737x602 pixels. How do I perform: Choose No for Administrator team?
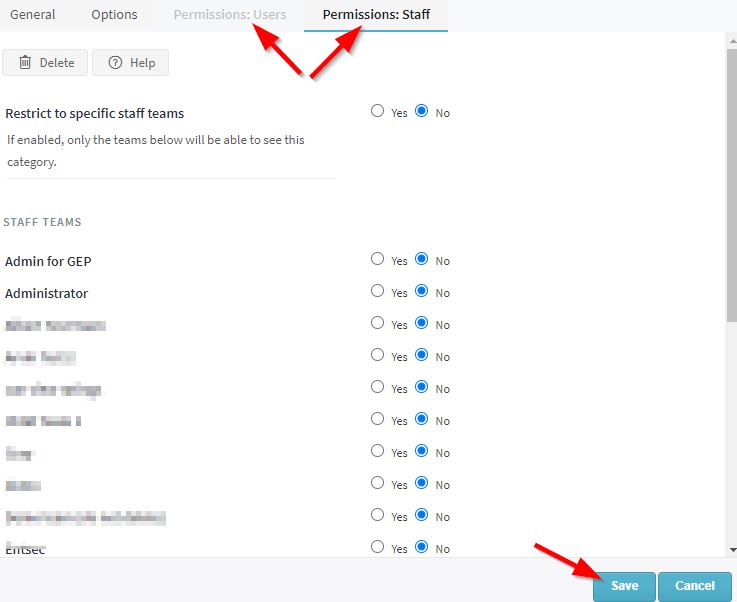421,291
